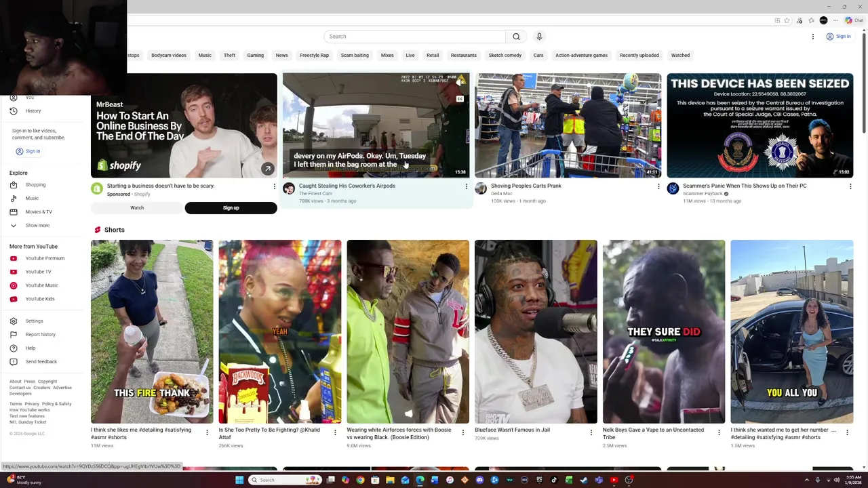This screenshot has height=488, width=868.
Task: Open options for Nelk Boys short
Action: coord(719,432)
